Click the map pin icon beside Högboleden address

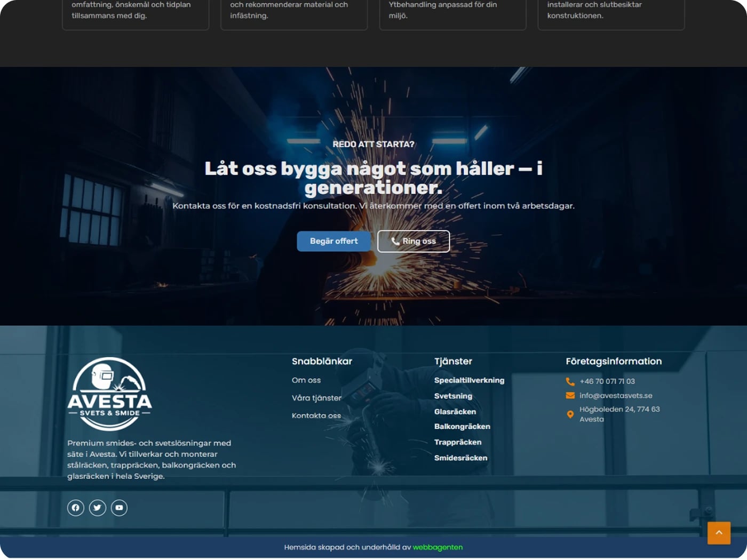click(x=570, y=414)
